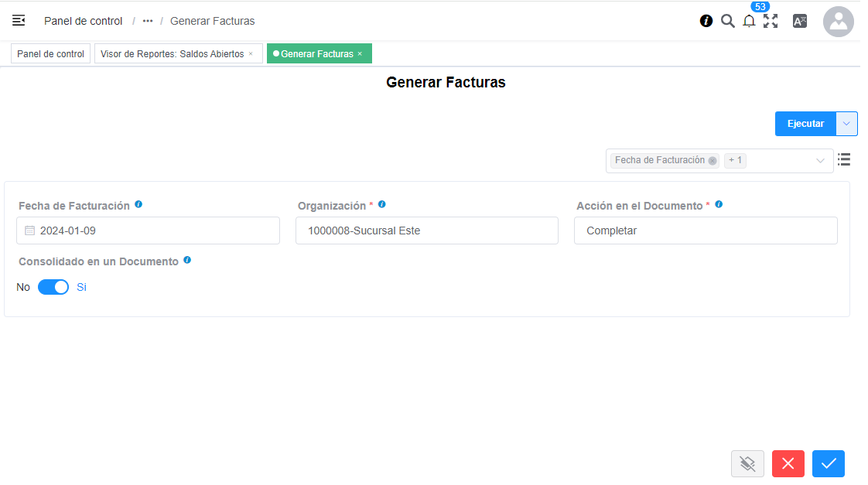Open the Acción en el Documento dropdown
This screenshot has height=485, width=868.
[x=705, y=231]
